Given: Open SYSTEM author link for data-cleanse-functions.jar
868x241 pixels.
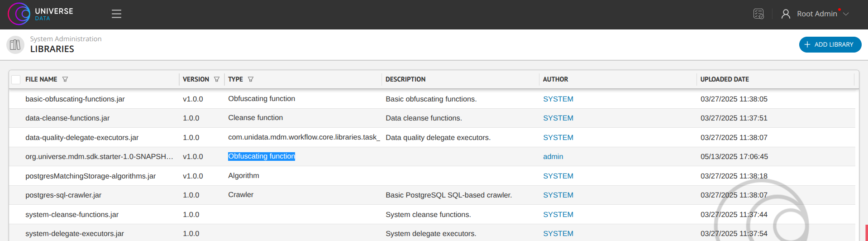Looking at the screenshot, I should click(x=558, y=118).
